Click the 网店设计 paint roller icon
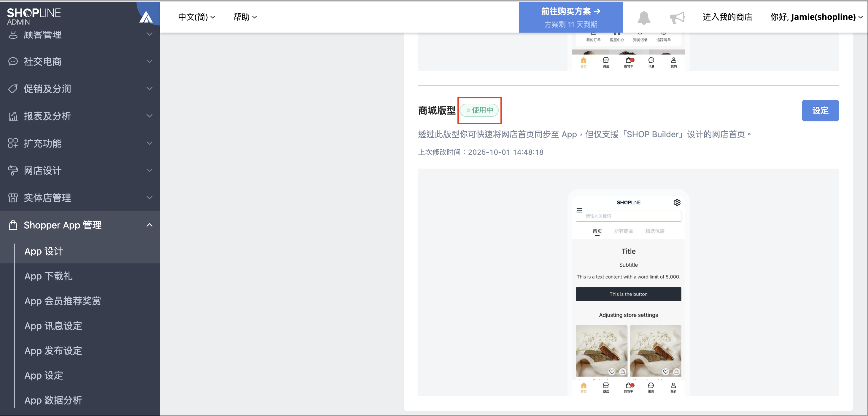Image resolution: width=868 pixels, height=416 pixels. click(x=13, y=171)
